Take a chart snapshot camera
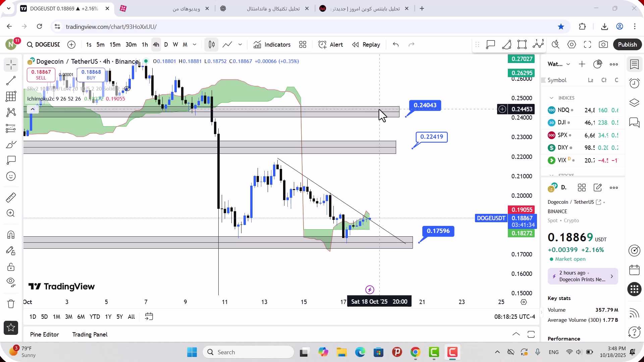 [x=603, y=45]
